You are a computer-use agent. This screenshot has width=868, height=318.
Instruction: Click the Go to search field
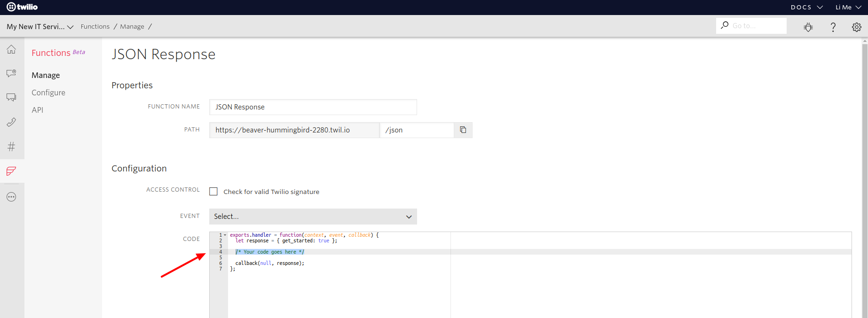pyautogui.click(x=751, y=26)
